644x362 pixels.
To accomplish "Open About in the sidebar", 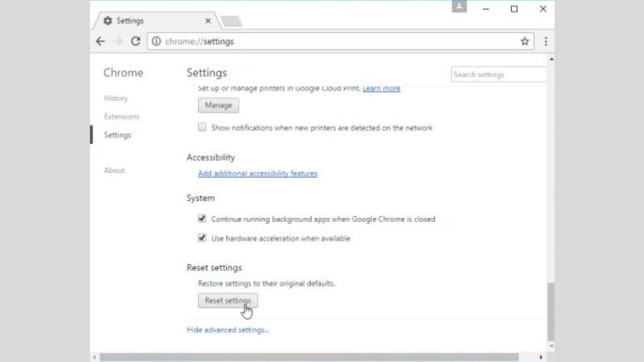I will 114,171.
